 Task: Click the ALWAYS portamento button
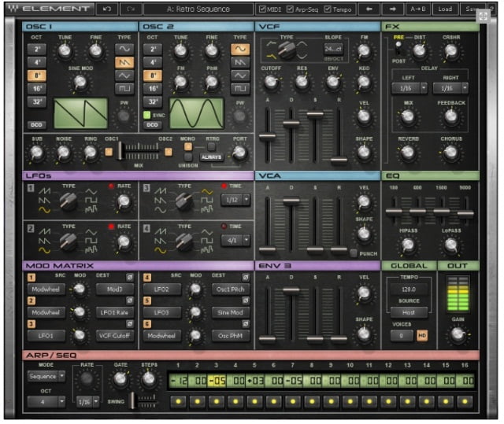[x=211, y=157]
